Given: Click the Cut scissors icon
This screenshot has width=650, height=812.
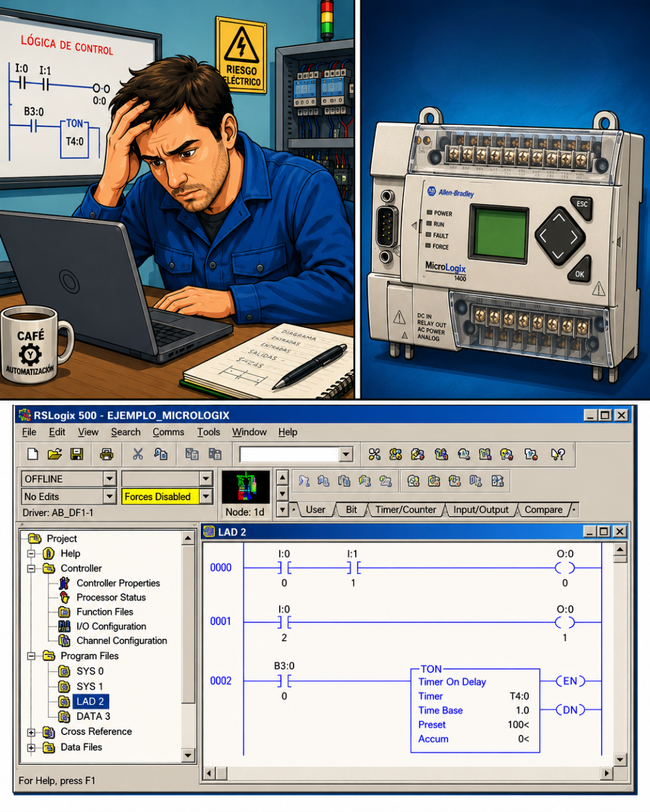Looking at the screenshot, I should coord(138,454).
